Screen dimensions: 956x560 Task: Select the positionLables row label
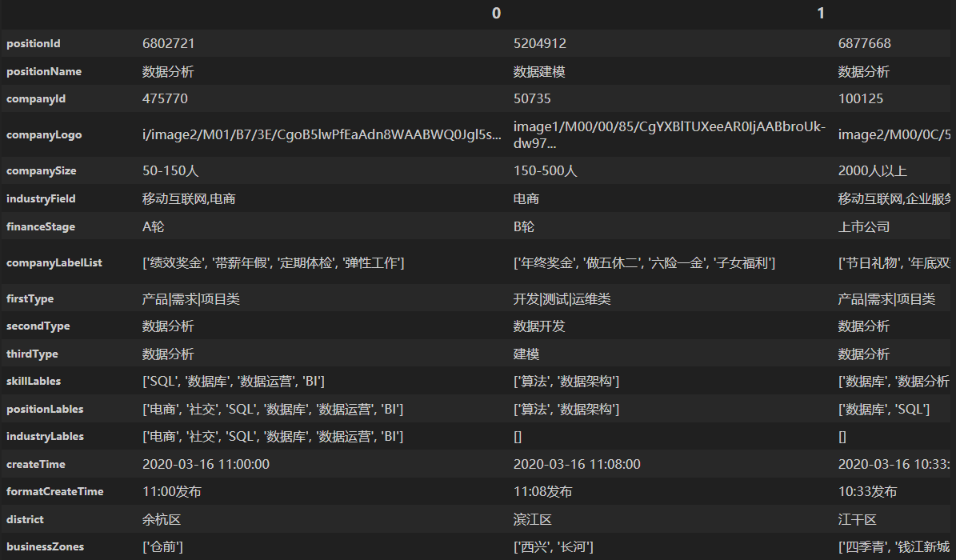[x=45, y=410]
